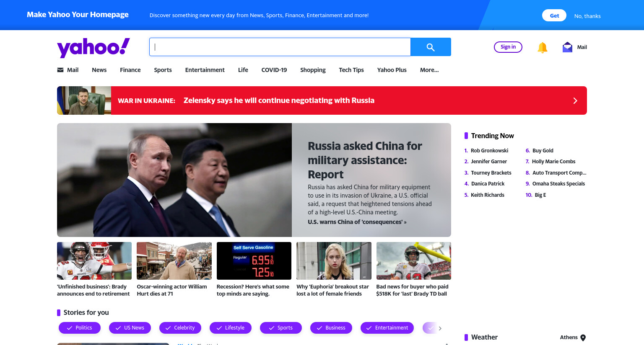Image resolution: width=644 pixels, height=345 pixels.
Task: Dismiss the banner with No, thanks
Action: point(587,16)
